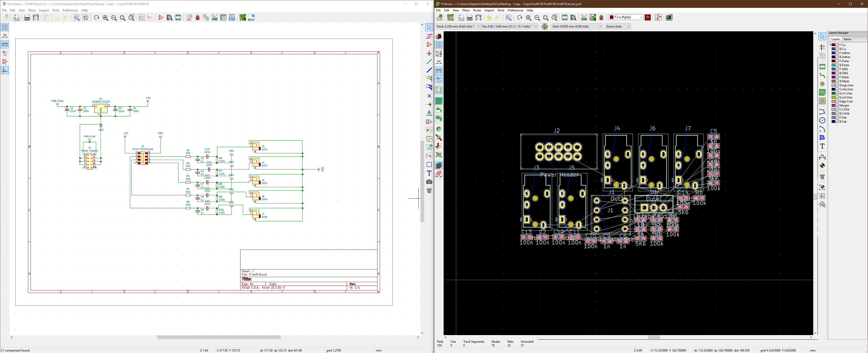The image size is (868, 353).
Task: Click Board Setup icon in Pcbnew toolbar
Action: [x=450, y=17]
